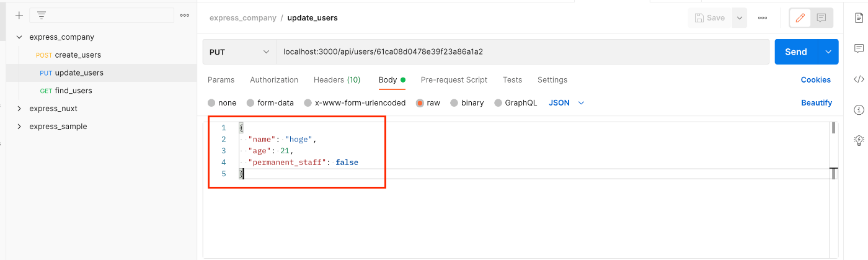Click the filter icon in sidebar search

tap(42, 15)
